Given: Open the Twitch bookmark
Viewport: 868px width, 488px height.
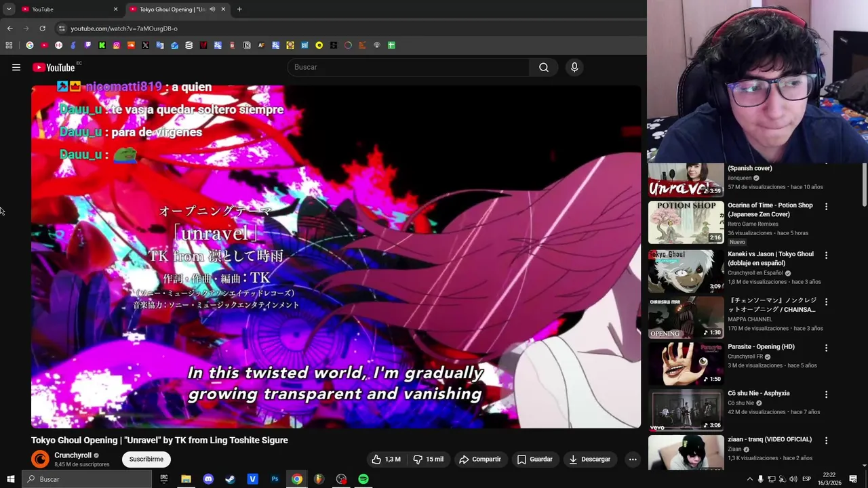Looking at the screenshot, I should (x=87, y=45).
